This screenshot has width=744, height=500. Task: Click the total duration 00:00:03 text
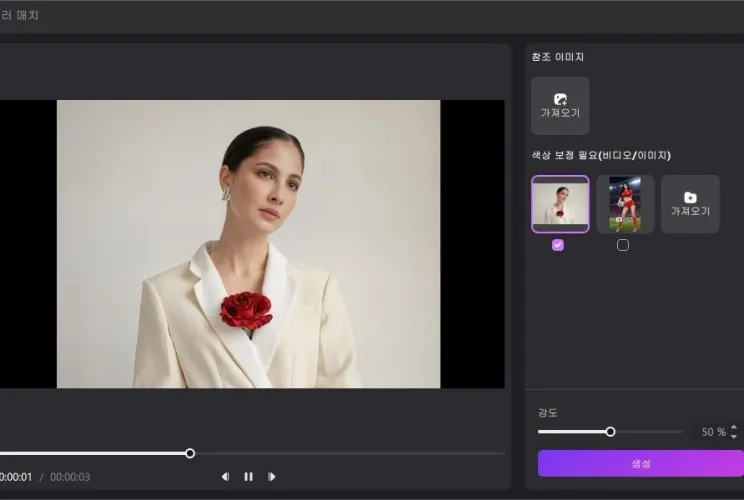coord(70,477)
